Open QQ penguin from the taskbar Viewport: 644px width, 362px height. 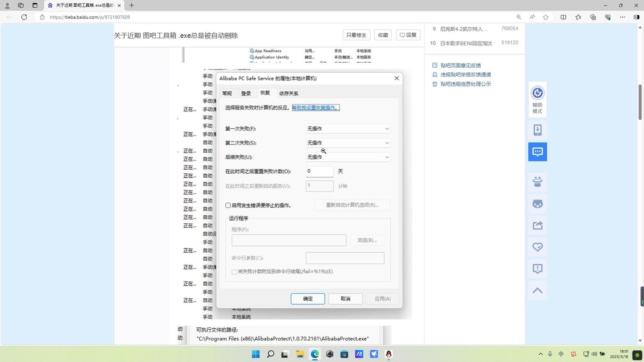tap(389, 354)
